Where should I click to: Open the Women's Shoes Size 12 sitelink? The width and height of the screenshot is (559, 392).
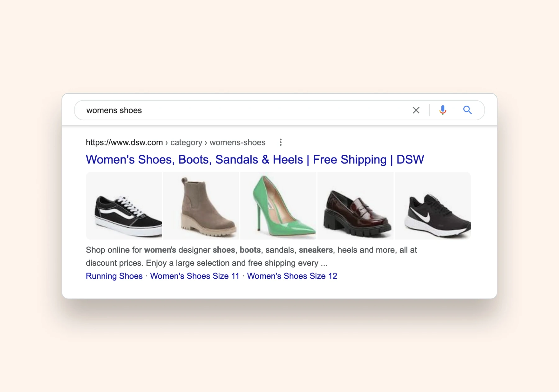[292, 276]
